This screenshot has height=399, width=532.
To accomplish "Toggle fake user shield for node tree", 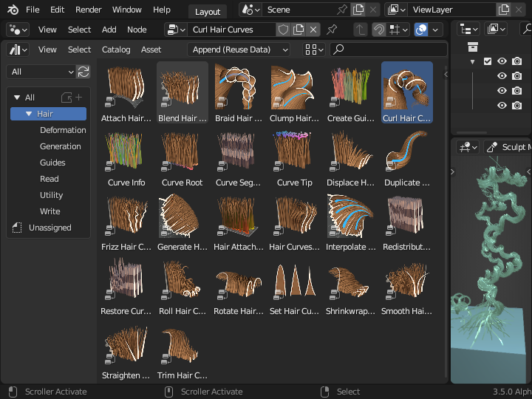I will (283, 30).
